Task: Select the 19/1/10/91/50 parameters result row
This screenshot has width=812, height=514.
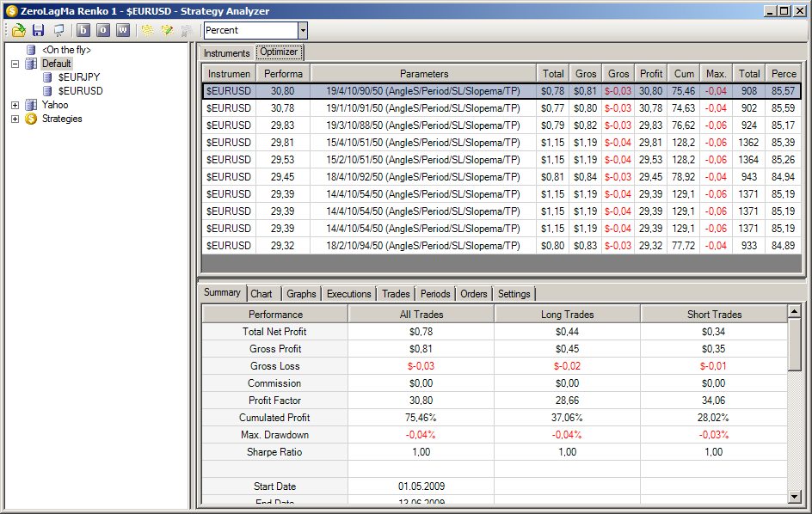Action: click(x=501, y=108)
